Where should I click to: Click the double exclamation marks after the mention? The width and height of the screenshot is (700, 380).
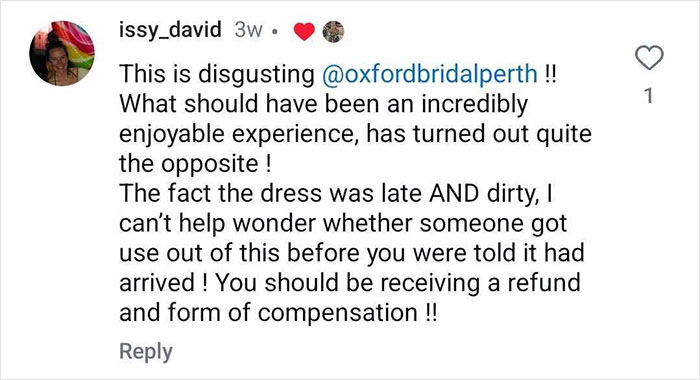(550, 74)
